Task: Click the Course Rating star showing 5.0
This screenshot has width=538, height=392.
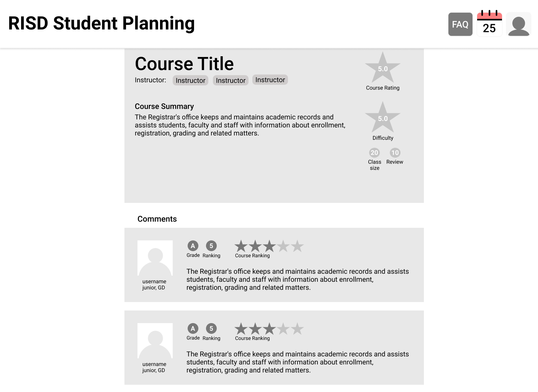Action: coord(383,69)
